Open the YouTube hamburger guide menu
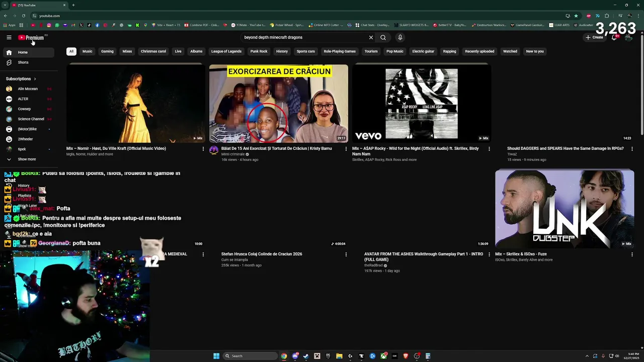Image resolution: width=644 pixels, height=362 pixels. point(9,37)
